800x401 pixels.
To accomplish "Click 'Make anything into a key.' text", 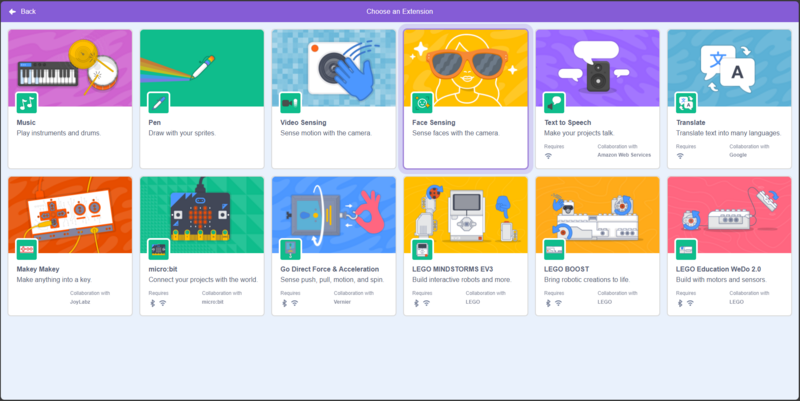I will tap(54, 280).
